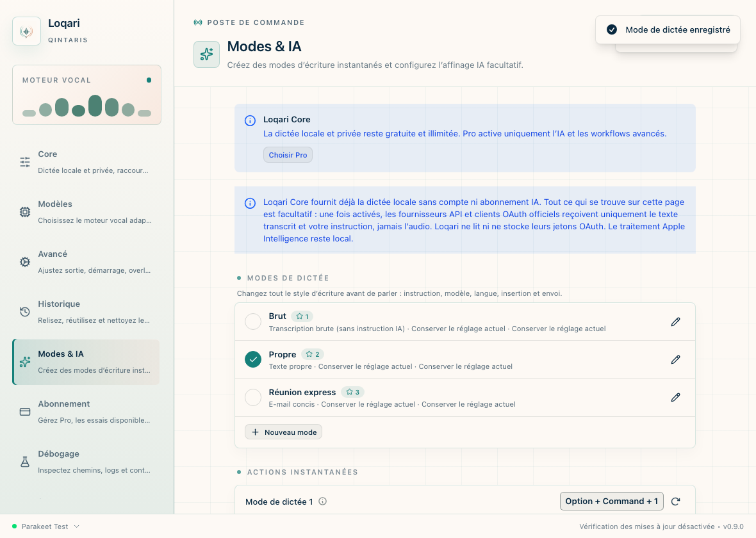Click the info icon in Loqari Core banner

[x=250, y=120]
